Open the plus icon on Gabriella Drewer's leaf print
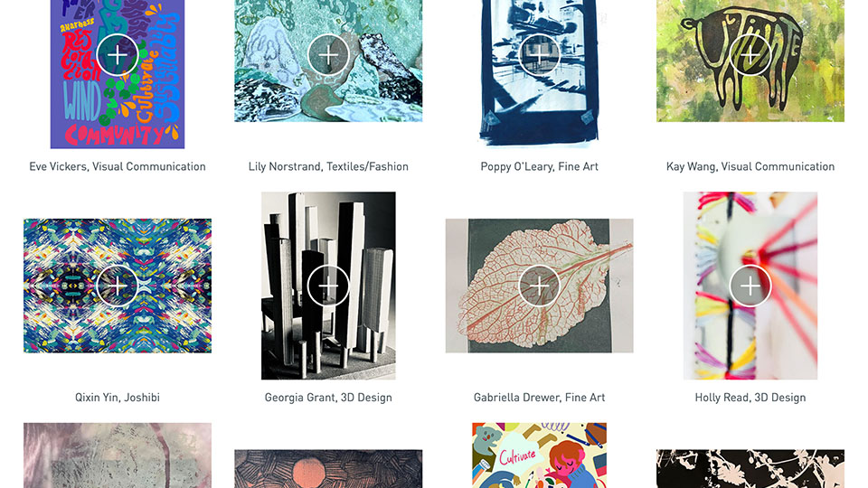 [x=539, y=286]
